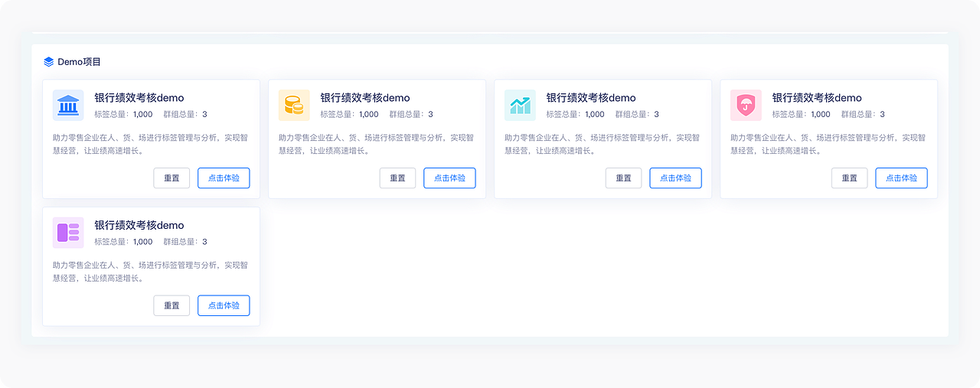Click 标签总量: 1,000 on the purple layout card

point(123,241)
